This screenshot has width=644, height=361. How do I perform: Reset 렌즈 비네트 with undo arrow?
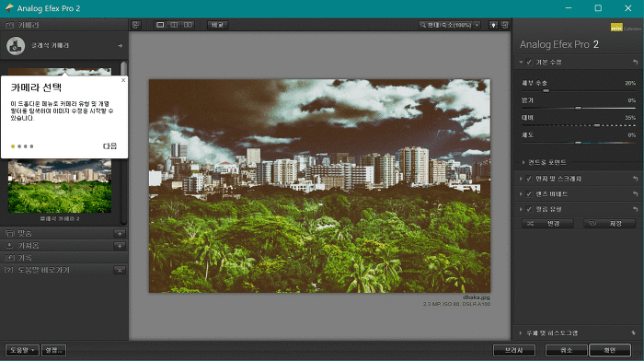[x=636, y=194]
